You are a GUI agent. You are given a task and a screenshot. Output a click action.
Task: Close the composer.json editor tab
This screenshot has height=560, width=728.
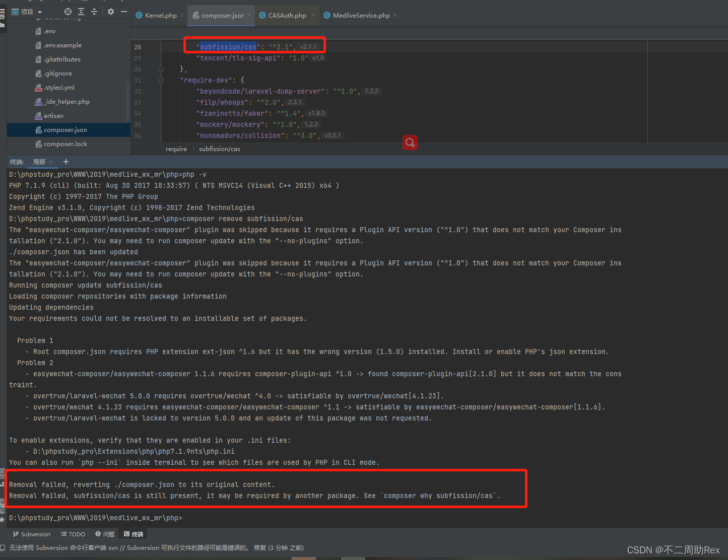pyautogui.click(x=249, y=16)
